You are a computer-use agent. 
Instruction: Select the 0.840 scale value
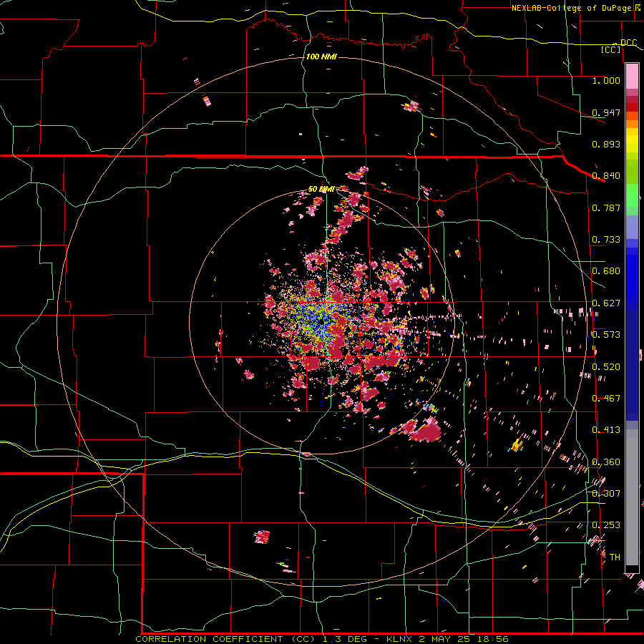click(606, 176)
